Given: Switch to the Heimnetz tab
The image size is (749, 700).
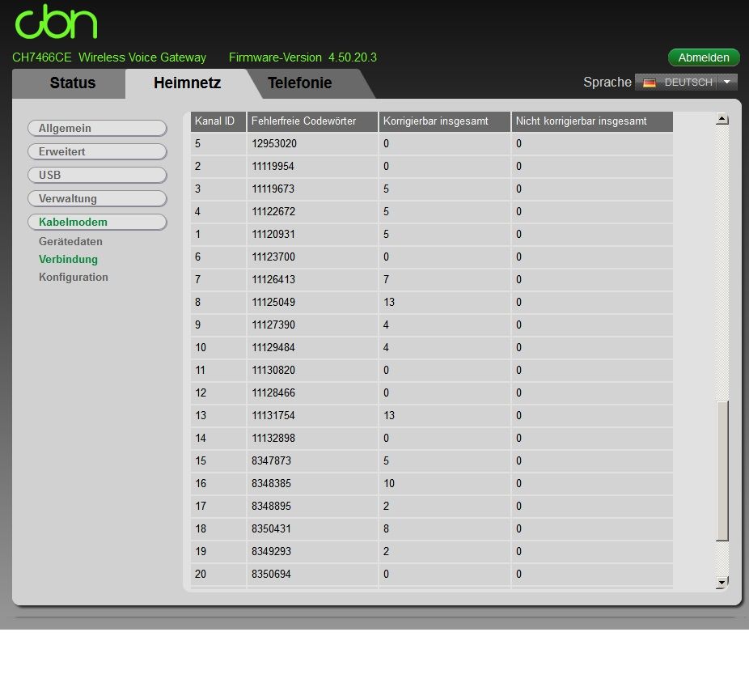Looking at the screenshot, I should (x=187, y=83).
